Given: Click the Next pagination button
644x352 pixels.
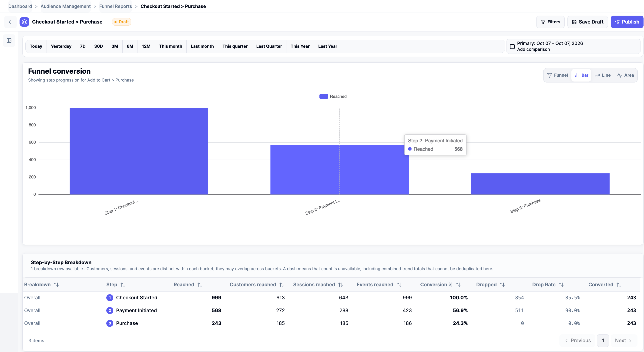Looking at the screenshot, I should click(624, 341).
